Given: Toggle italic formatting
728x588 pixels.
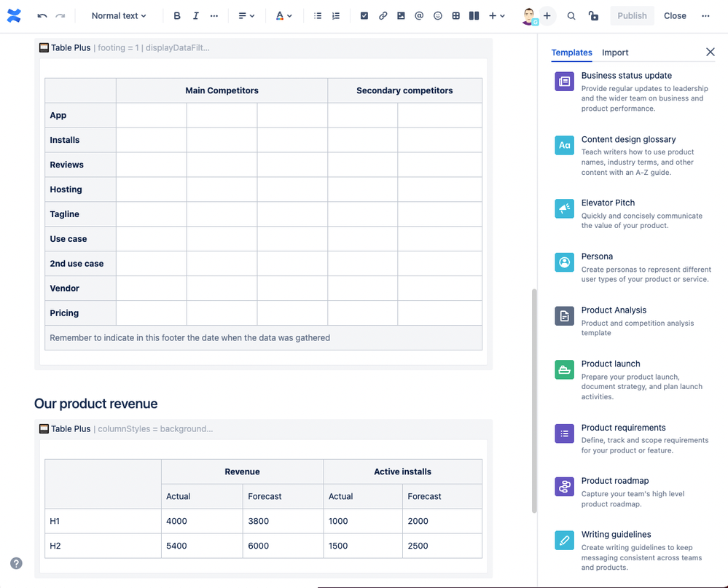Looking at the screenshot, I should pos(195,15).
